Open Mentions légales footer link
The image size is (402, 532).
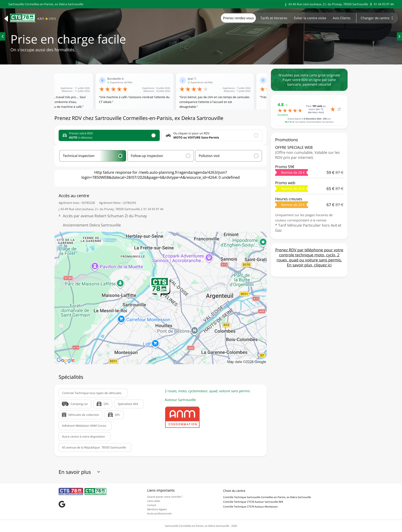click(157, 509)
